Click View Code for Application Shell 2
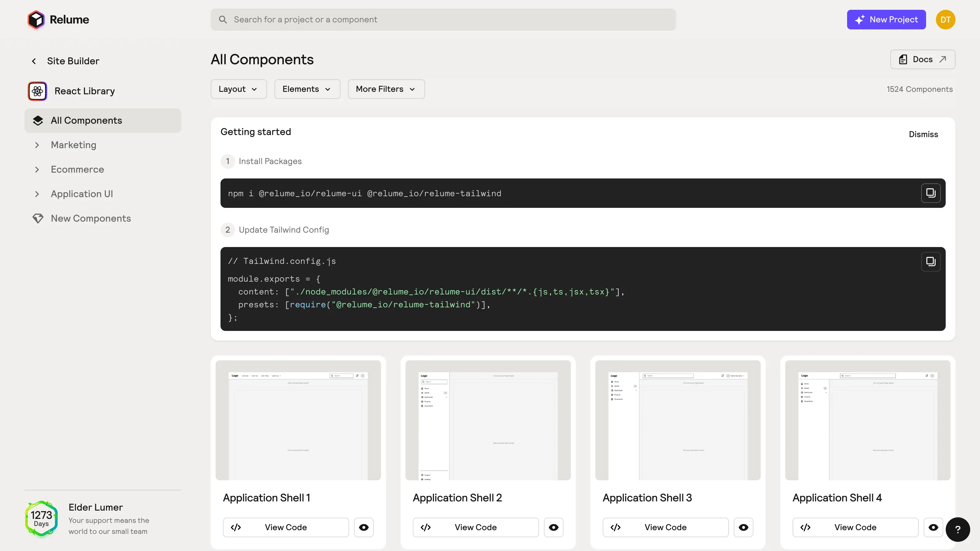 click(x=476, y=527)
